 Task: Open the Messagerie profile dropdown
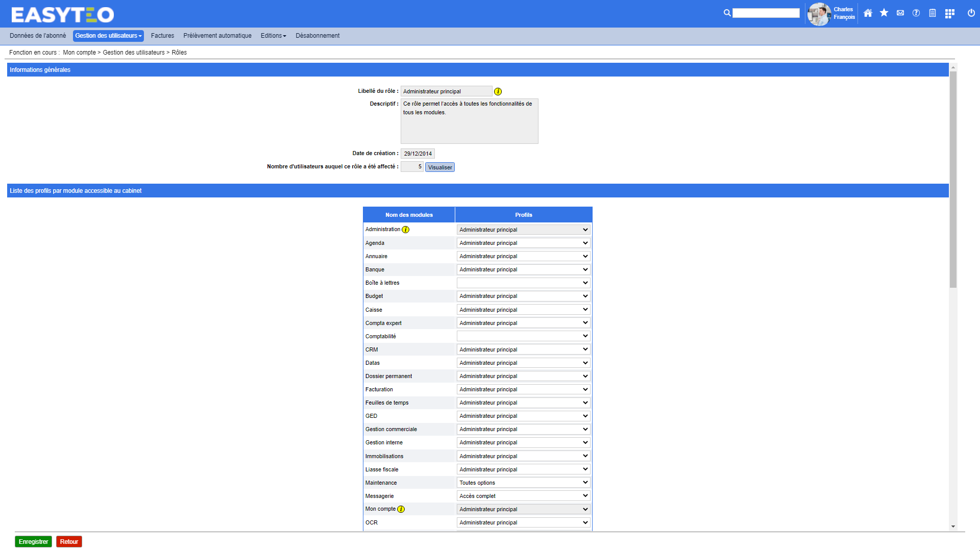(523, 496)
